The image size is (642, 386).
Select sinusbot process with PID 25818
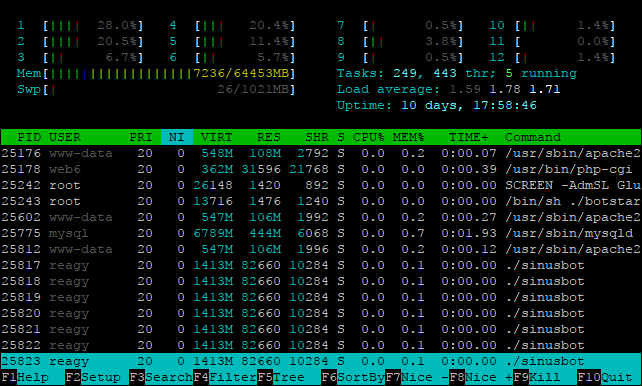pyautogui.click(x=321, y=281)
